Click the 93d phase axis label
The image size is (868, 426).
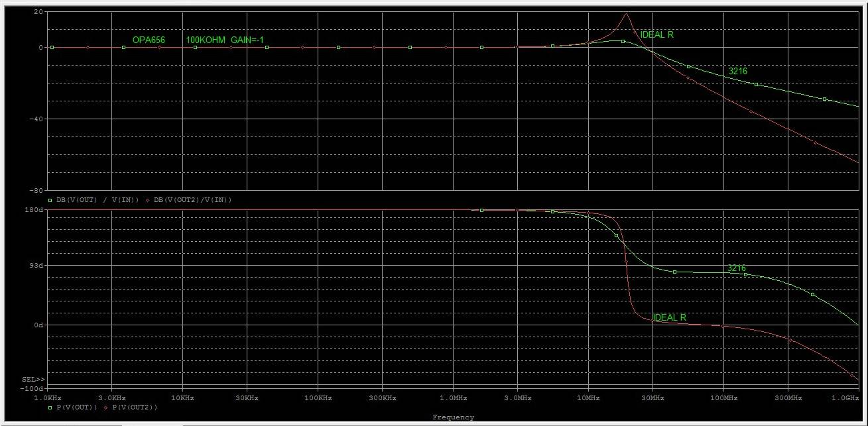pyautogui.click(x=36, y=265)
